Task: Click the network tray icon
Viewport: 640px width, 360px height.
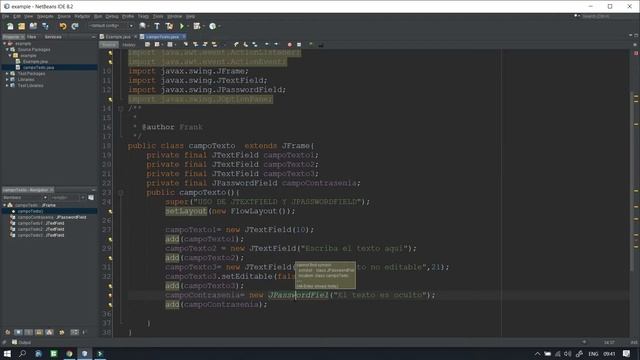Action: [x=558, y=354]
